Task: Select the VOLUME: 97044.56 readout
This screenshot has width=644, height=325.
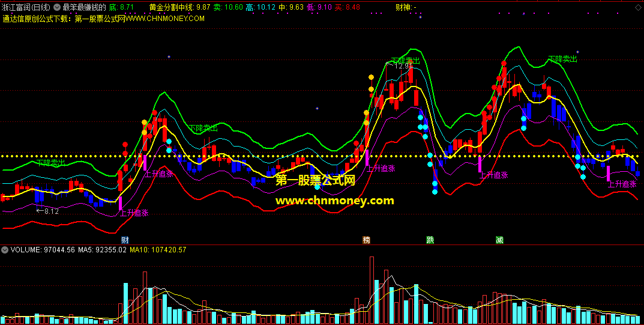Action: (x=43, y=249)
